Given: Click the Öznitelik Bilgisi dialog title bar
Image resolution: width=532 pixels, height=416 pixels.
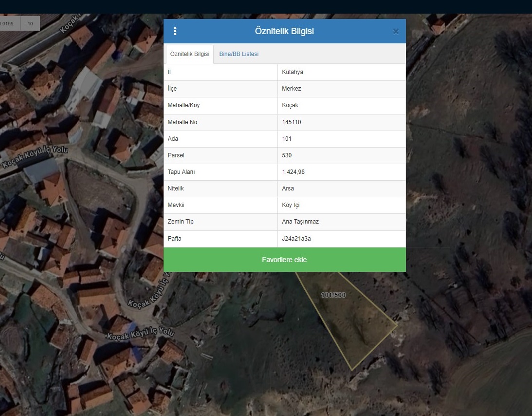Looking at the screenshot, I should tap(284, 31).
